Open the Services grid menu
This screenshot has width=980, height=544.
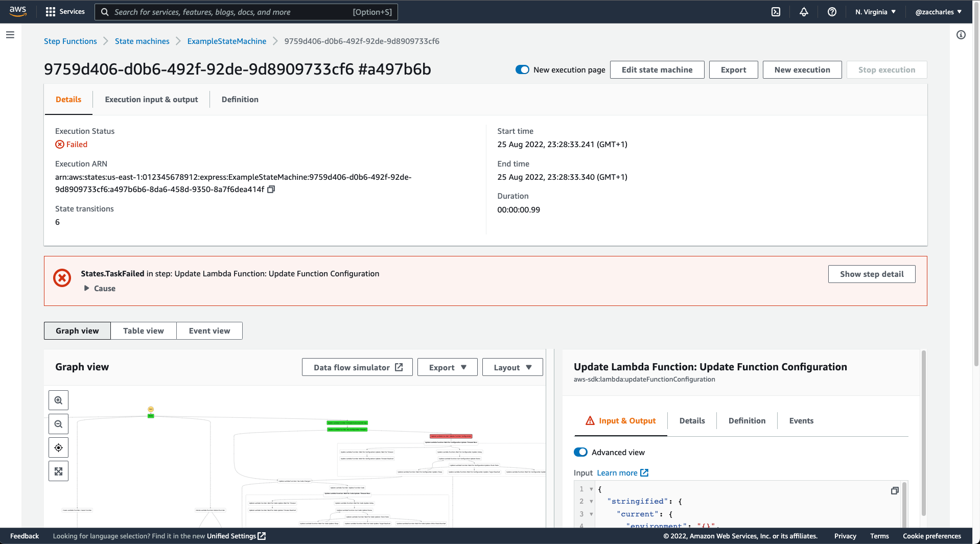click(65, 12)
